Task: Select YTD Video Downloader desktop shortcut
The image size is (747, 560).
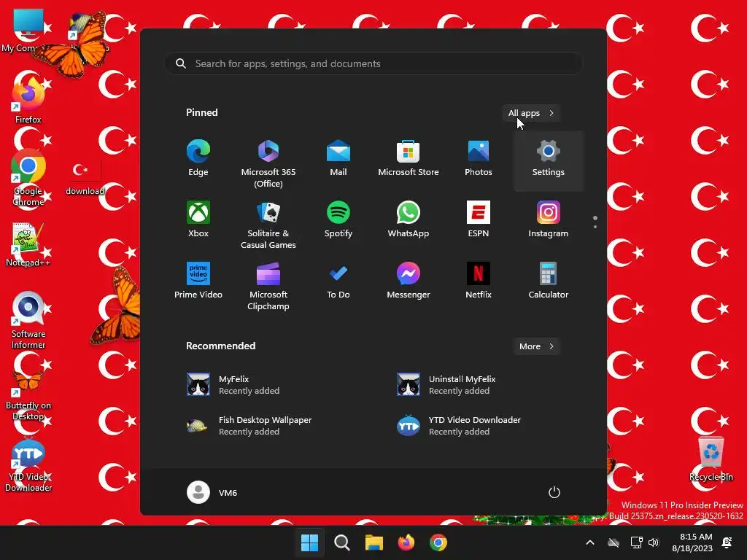Action: (28, 466)
